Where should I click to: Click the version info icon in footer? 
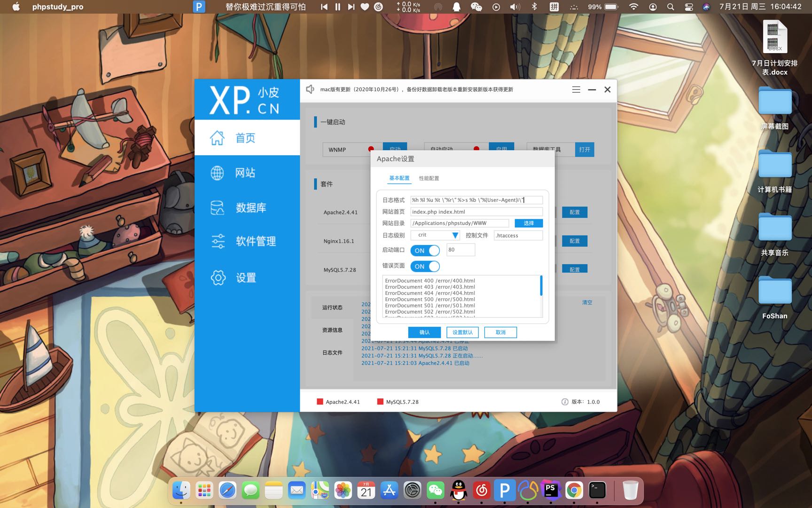(565, 402)
